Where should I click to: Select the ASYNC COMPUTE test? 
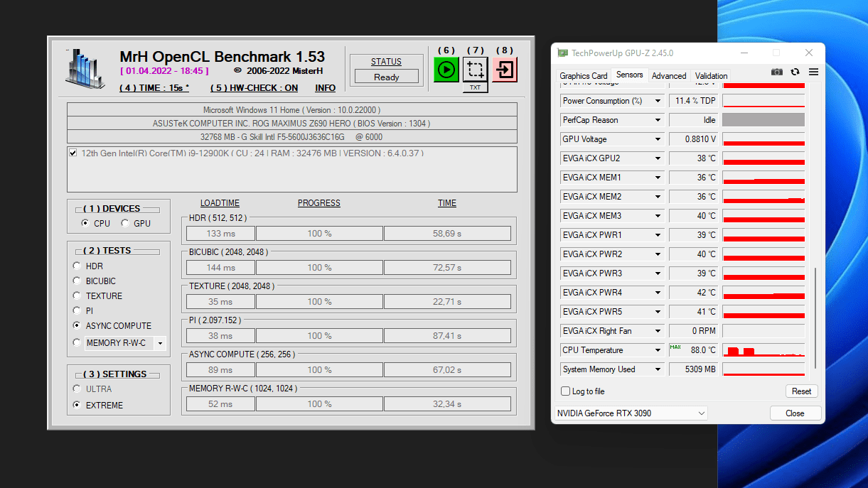pos(77,325)
